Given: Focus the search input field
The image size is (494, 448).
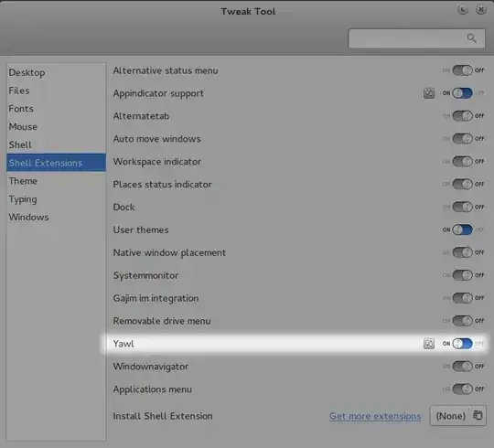Looking at the screenshot, I should 416,38.
